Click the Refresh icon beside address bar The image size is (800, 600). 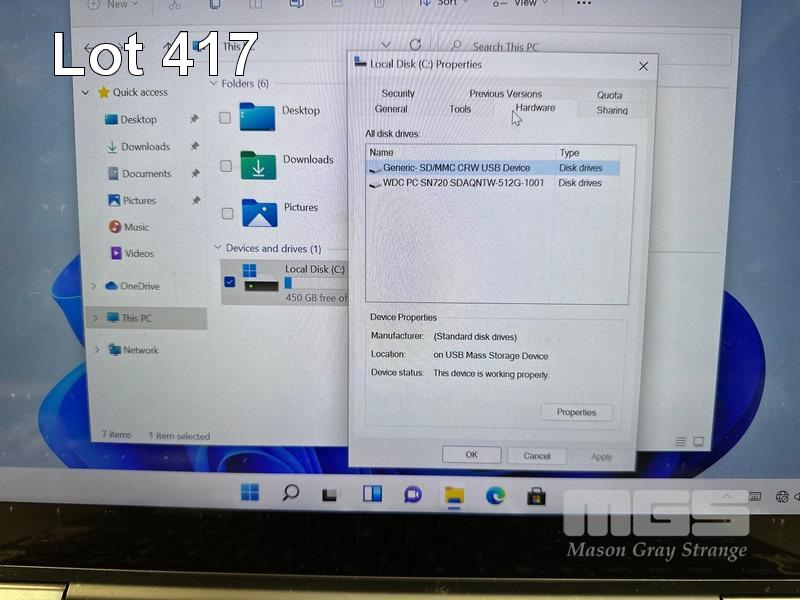[x=415, y=45]
